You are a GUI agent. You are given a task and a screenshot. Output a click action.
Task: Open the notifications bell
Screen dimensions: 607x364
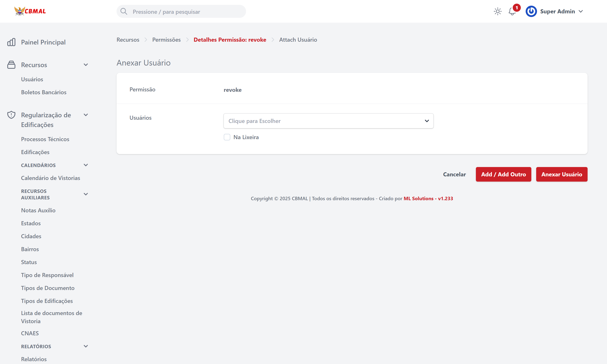pyautogui.click(x=512, y=11)
